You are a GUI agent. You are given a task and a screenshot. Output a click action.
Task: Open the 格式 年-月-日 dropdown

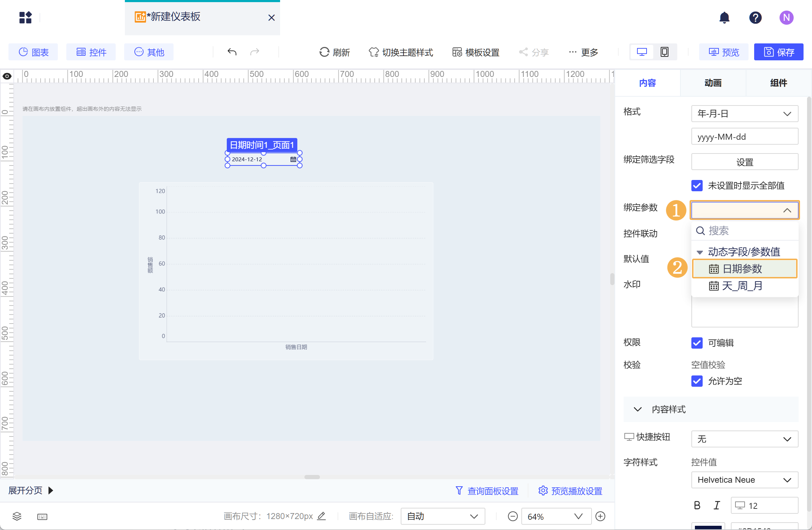click(744, 114)
